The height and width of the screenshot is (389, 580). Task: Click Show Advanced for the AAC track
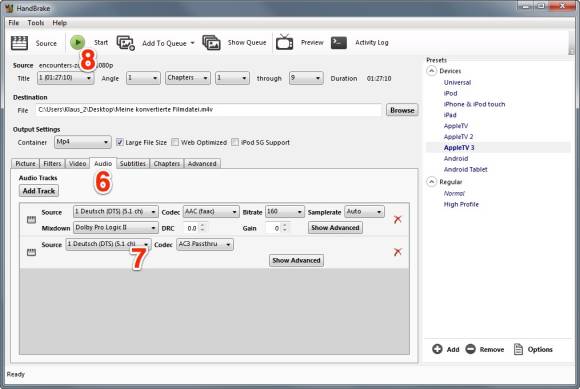(x=335, y=228)
